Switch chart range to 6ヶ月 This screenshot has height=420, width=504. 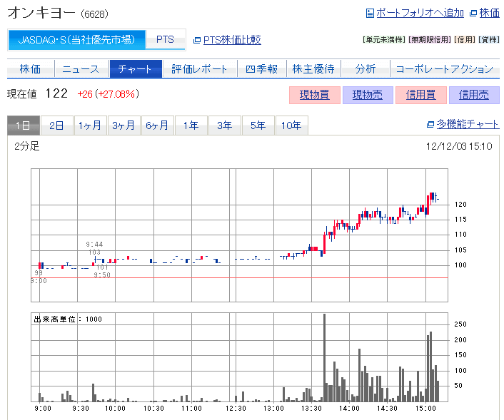(157, 126)
